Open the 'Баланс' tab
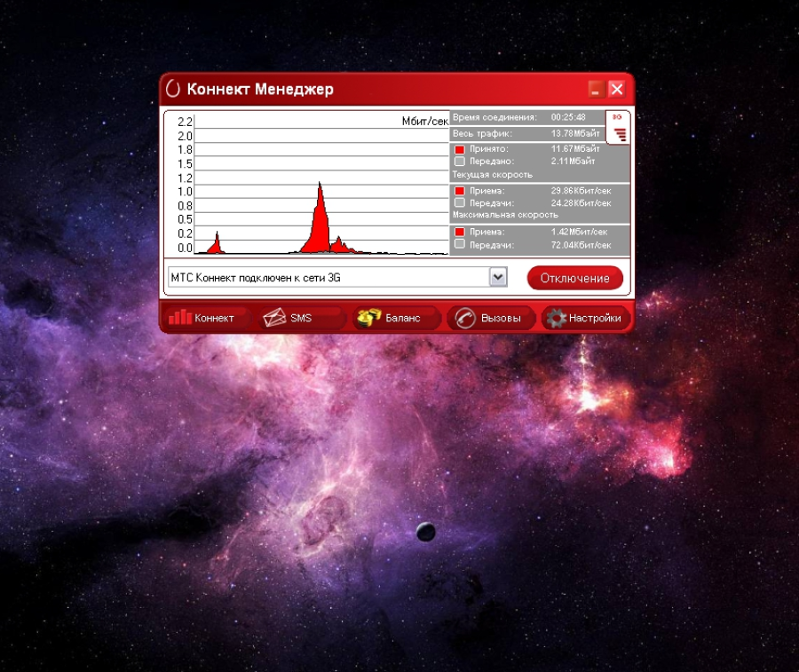This screenshot has width=799, height=672. 397,318
